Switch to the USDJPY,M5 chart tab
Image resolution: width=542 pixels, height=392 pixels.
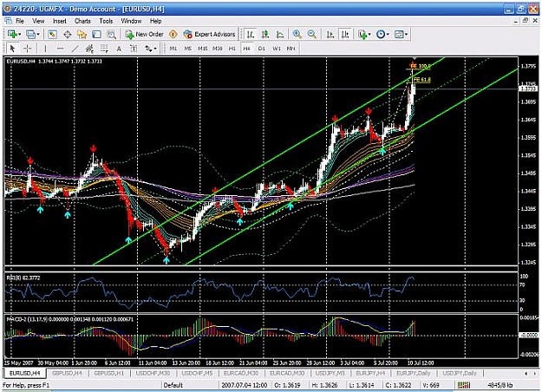click(330, 373)
